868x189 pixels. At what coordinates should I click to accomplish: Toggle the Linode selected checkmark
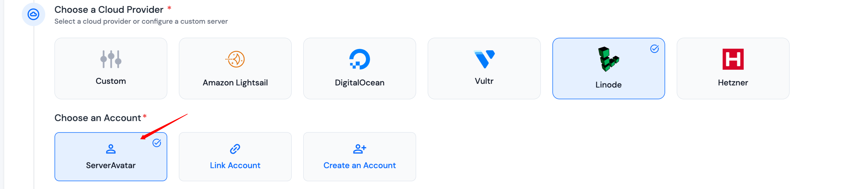(x=654, y=49)
